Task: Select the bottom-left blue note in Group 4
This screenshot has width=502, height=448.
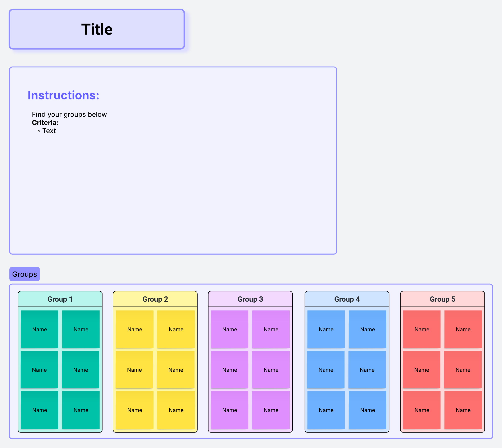Action: [x=326, y=410]
